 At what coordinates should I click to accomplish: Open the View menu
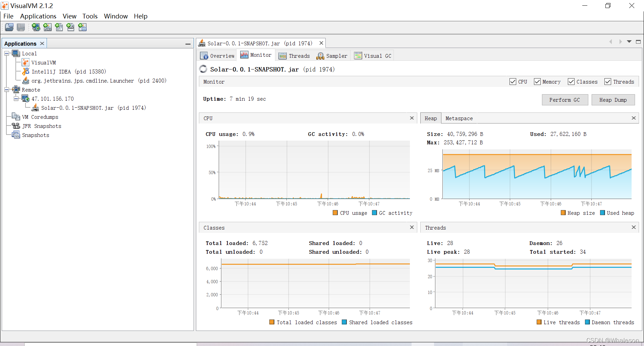click(x=69, y=16)
